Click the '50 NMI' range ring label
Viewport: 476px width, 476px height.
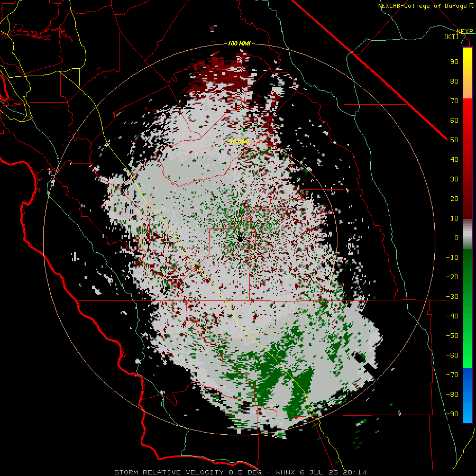click(x=239, y=141)
